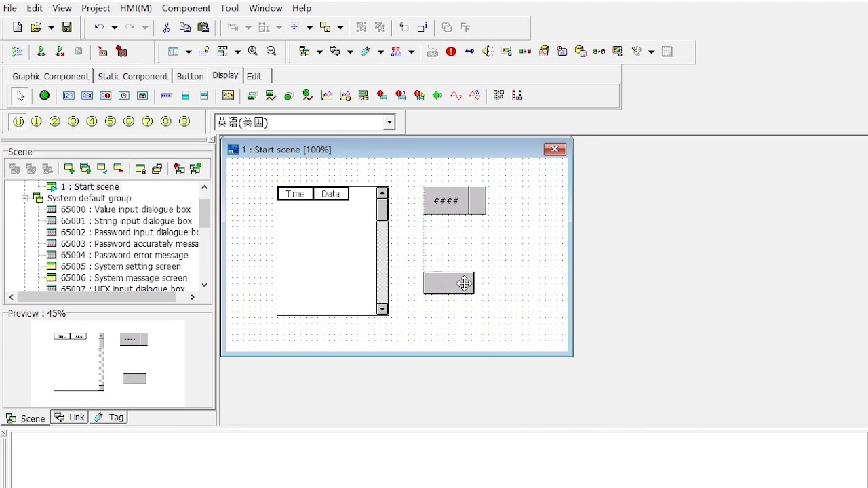The height and width of the screenshot is (488, 868).
Task: Select the green lamp component icon
Action: click(44, 96)
